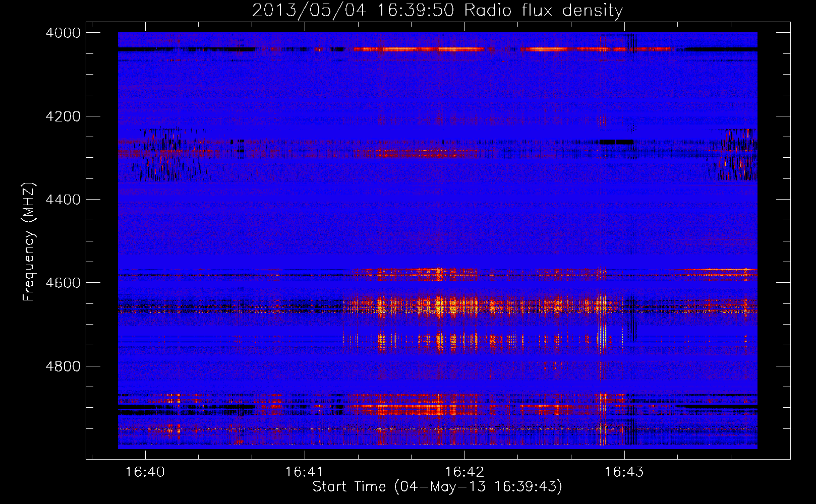816x504 pixels.
Task: Click the 'Frequency (MHZ)' axis title
Action: [29, 242]
